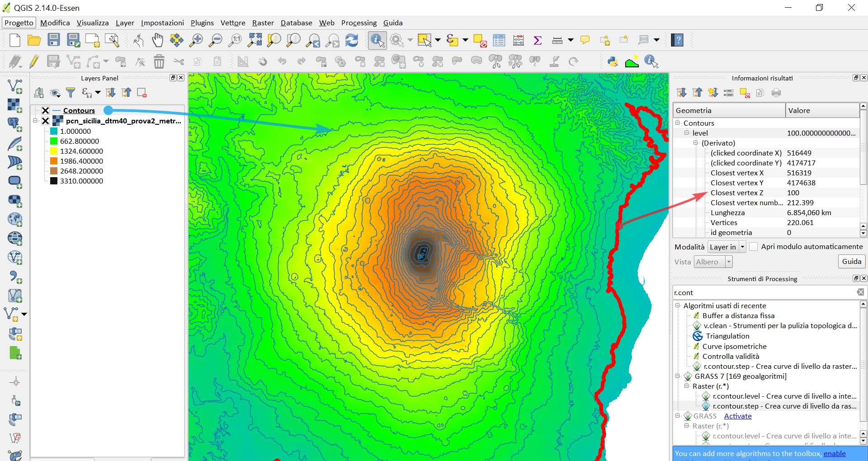Click the Identify Features tool

coord(377,40)
